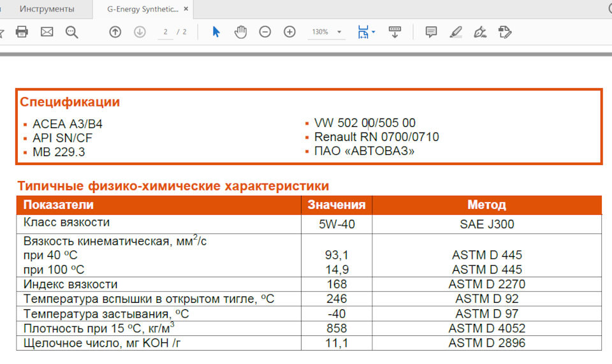The width and height of the screenshot is (612, 364).
Task: Click the share or stamp file icon
Action: click(505, 32)
